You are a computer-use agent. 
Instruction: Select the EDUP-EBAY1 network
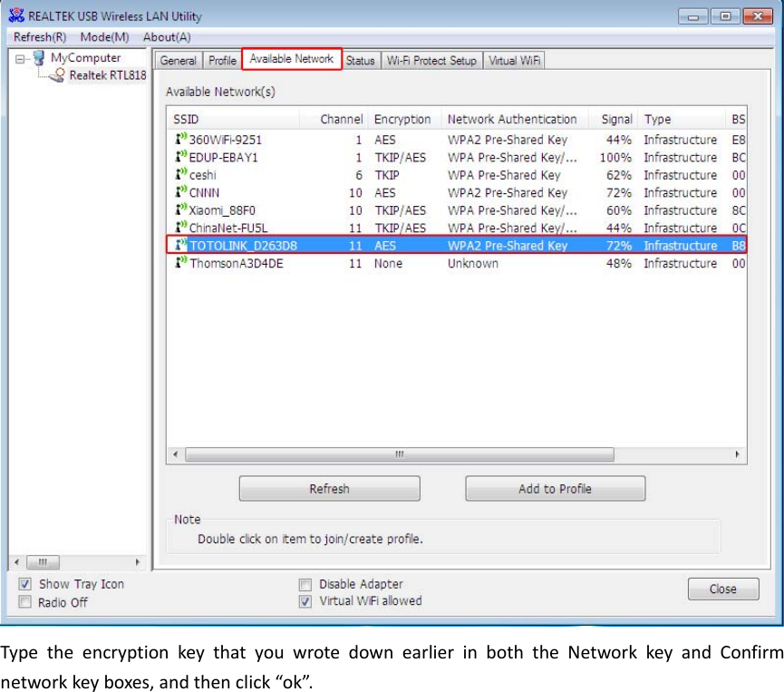[x=457, y=157]
